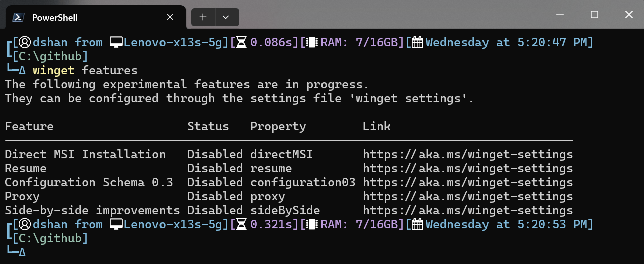
Task: Click the terminal cursor at the prompt
Action: [x=33, y=253]
